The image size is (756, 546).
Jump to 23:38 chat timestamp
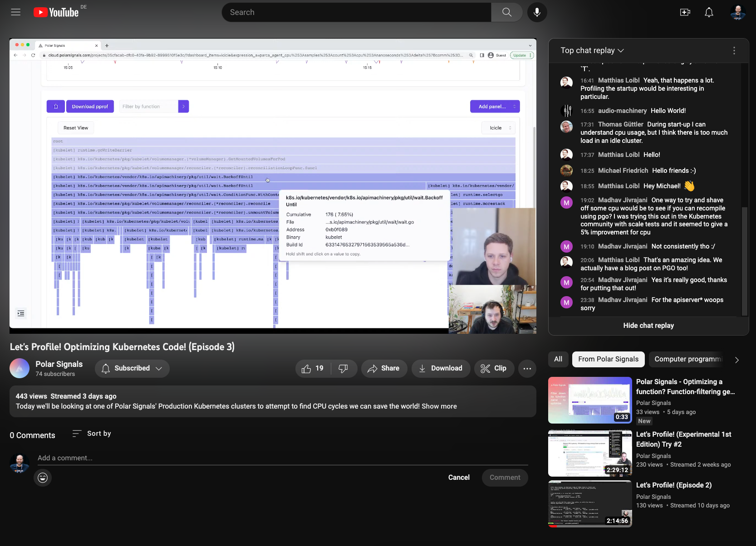pos(587,300)
